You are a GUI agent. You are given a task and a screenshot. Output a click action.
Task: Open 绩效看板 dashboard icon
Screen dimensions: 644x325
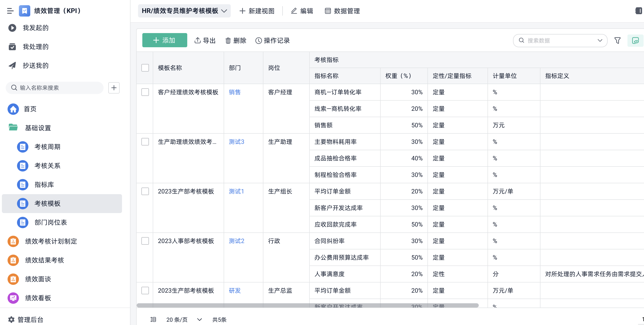[13, 298]
